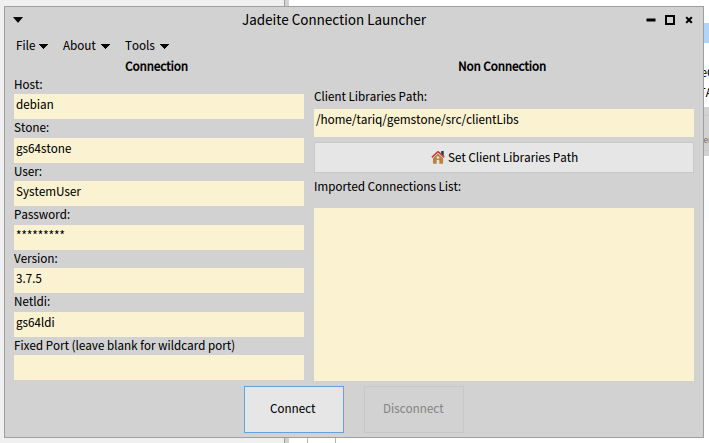Screen dimensions: 709x443
Task: Click the Netldi field with gs64ldi
Action: [x=158, y=324]
